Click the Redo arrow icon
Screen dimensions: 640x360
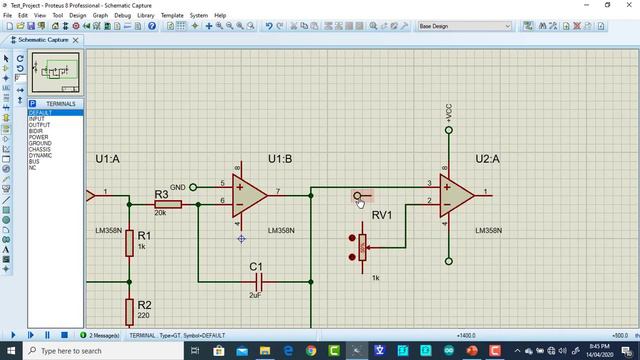[280, 26]
